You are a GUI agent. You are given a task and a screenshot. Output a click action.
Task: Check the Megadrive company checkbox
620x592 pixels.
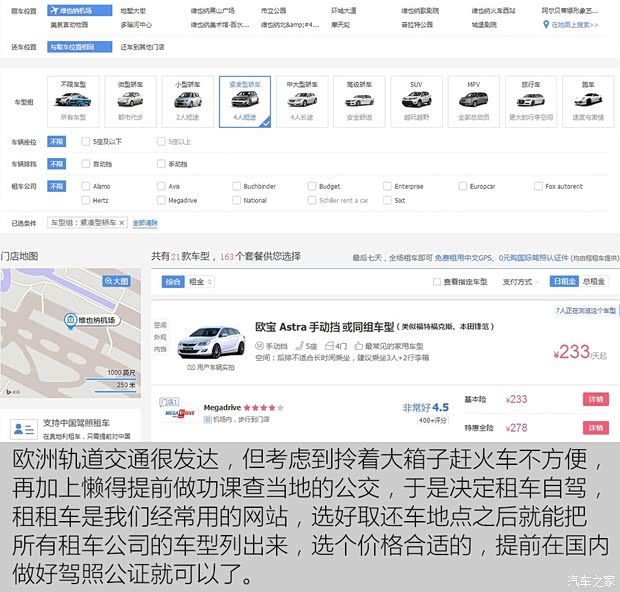(x=161, y=200)
